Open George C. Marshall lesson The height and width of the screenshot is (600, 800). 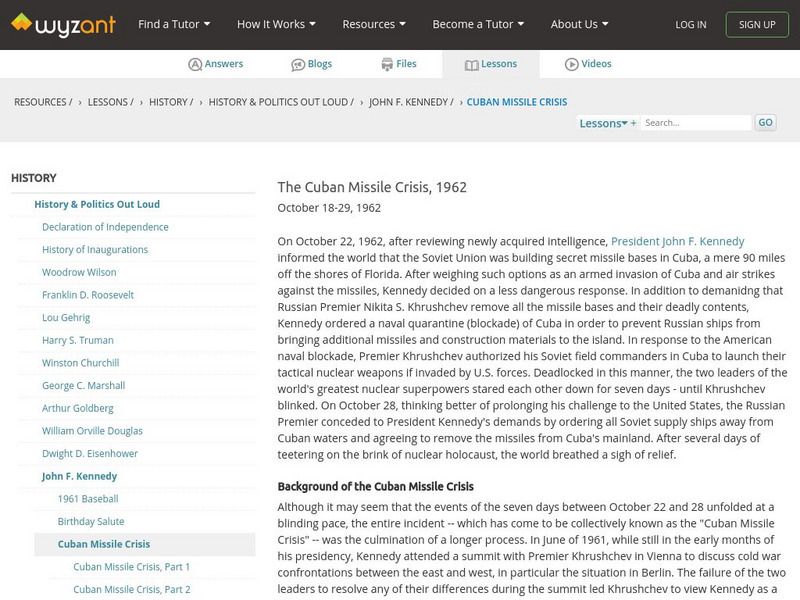[83, 386]
